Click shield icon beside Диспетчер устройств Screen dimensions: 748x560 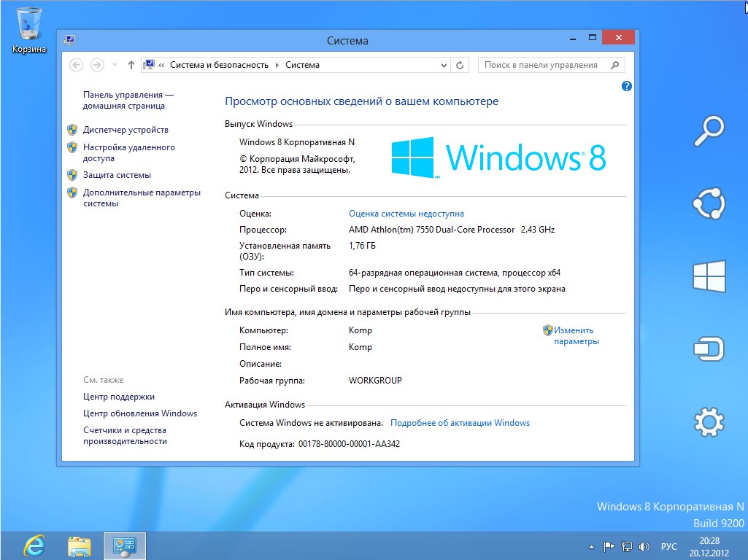pos(72,130)
